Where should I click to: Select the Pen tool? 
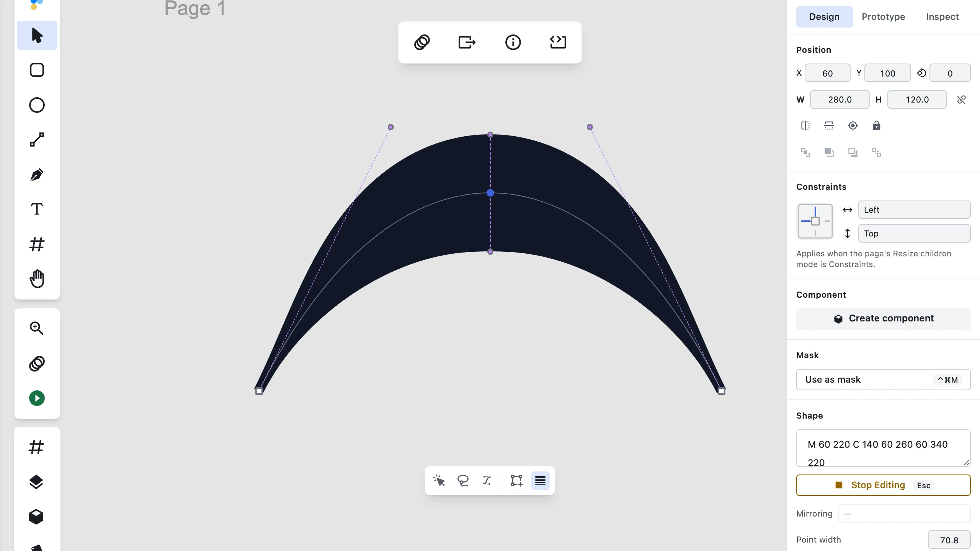coord(37,175)
